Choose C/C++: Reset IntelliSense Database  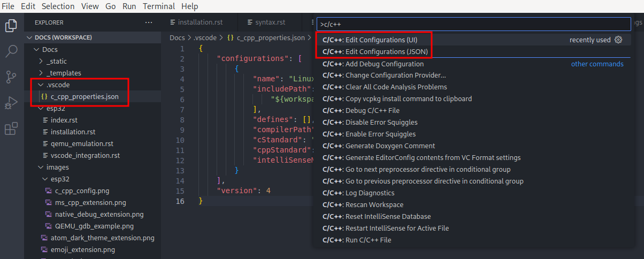coord(377,217)
